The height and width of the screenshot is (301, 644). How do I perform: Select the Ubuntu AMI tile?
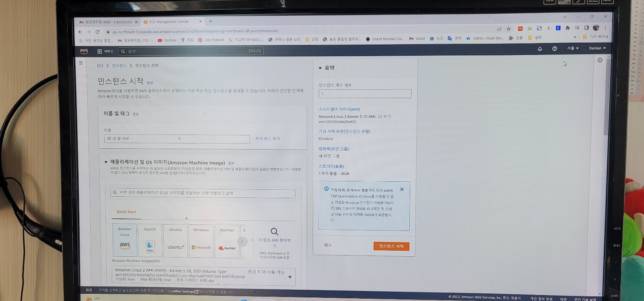(175, 241)
